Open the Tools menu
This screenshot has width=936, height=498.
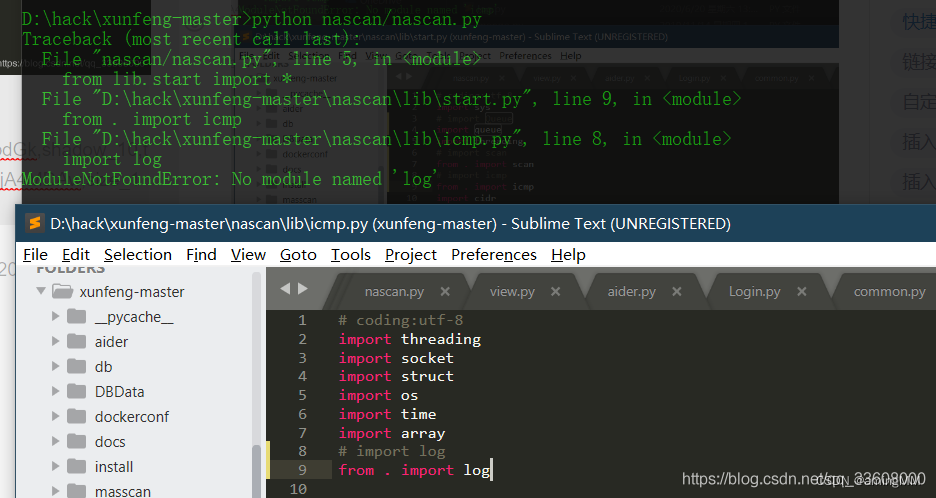(x=351, y=255)
